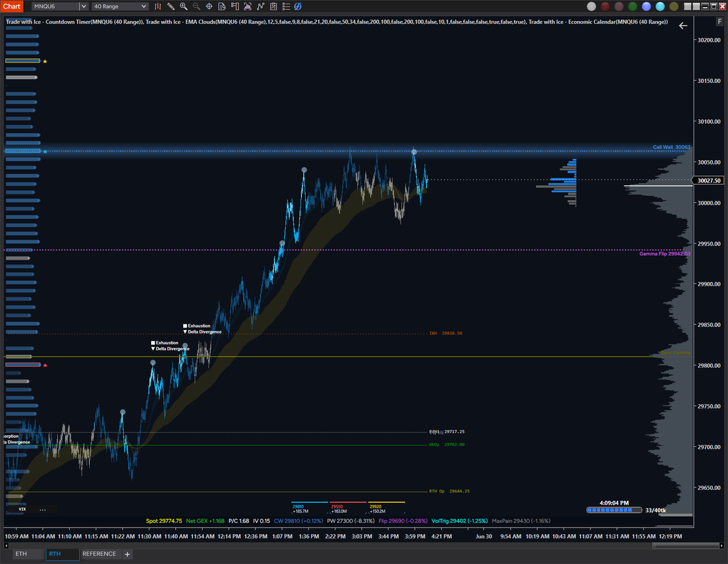Click the Jun 30 date axis label
Image resolution: width=728 pixels, height=564 pixels.
pyautogui.click(x=484, y=536)
